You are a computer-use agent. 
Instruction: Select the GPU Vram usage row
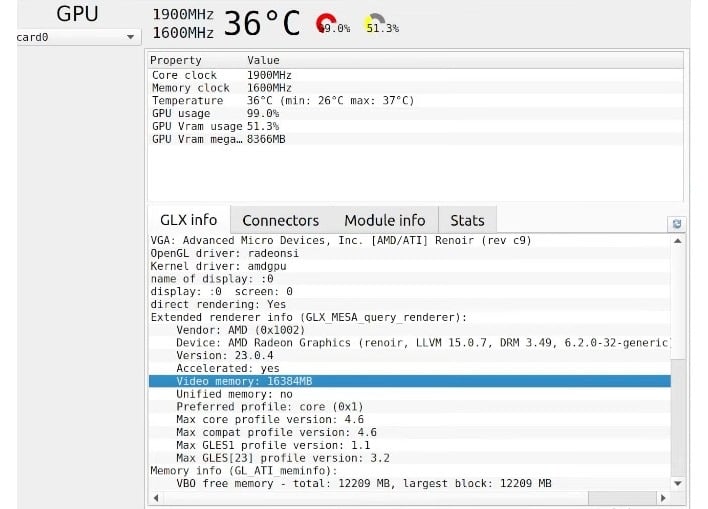click(415, 126)
